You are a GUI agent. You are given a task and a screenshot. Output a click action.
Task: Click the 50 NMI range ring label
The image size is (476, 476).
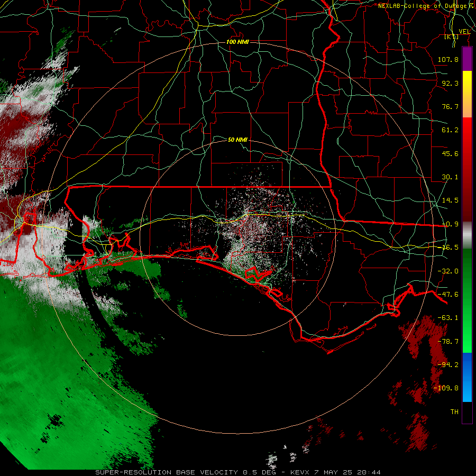237,140
